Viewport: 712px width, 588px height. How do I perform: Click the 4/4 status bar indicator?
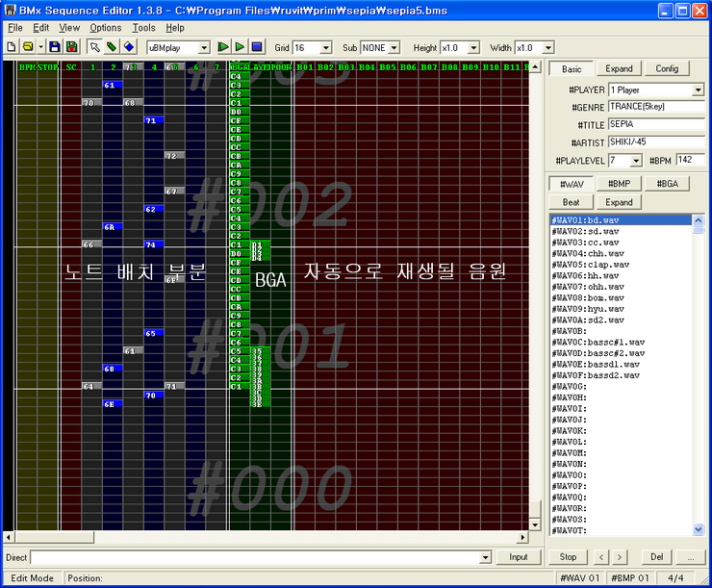point(675,578)
